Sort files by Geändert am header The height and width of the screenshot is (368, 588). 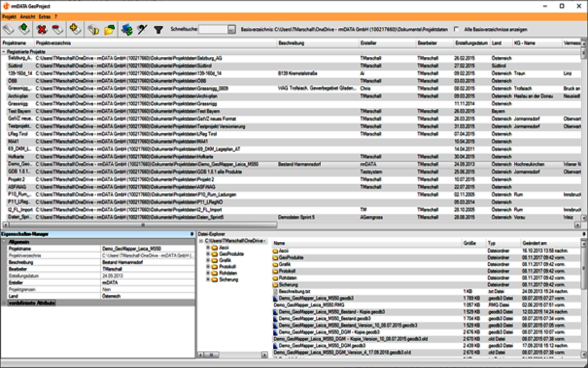coord(551,243)
